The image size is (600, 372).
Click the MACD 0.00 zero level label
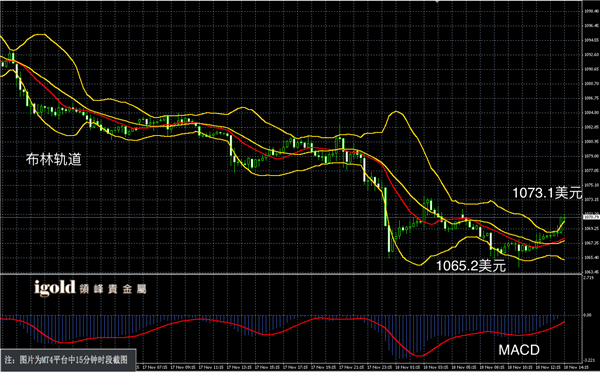(x=588, y=315)
